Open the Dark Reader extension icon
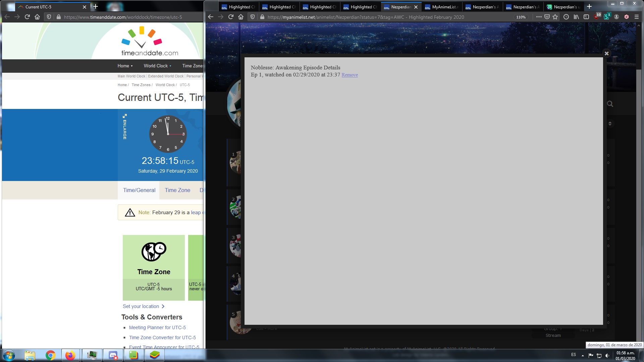Image resolution: width=644 pixels, height=362 pixels. point(626,17)
